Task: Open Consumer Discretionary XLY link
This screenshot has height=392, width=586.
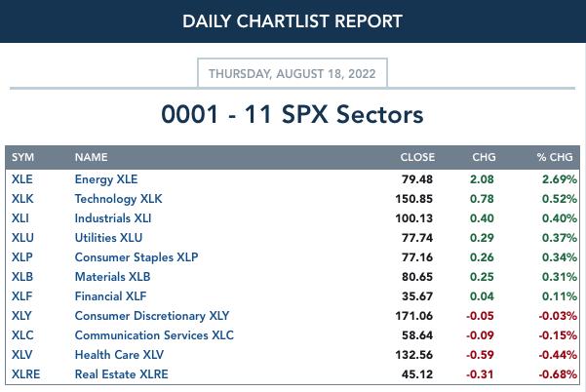Action: tap(152, 316)
